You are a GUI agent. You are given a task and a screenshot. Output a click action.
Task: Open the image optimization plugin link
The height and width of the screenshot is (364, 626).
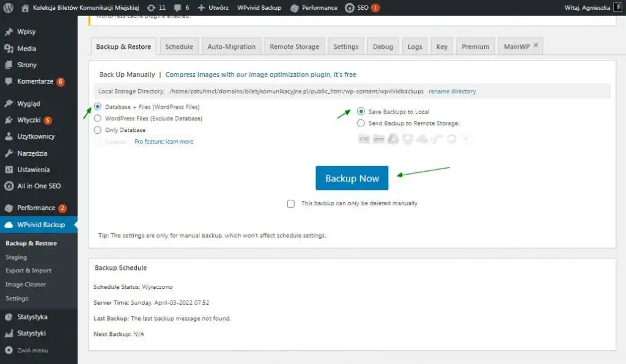[260, 75]
